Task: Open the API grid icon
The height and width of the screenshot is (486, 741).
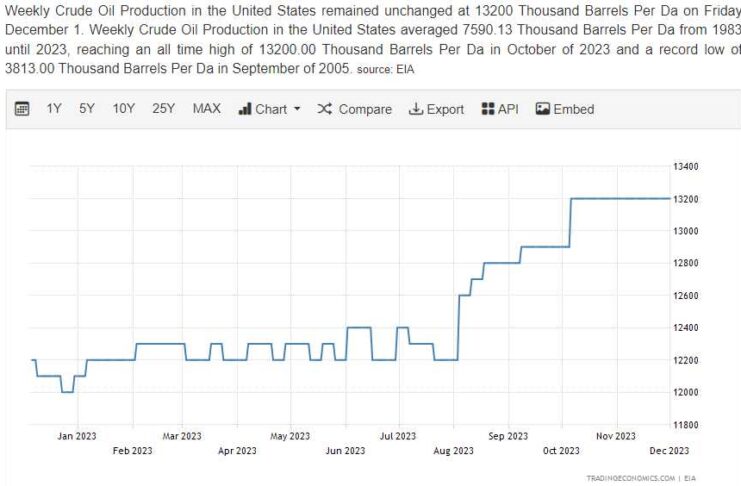Action: [x=488, y=109]
